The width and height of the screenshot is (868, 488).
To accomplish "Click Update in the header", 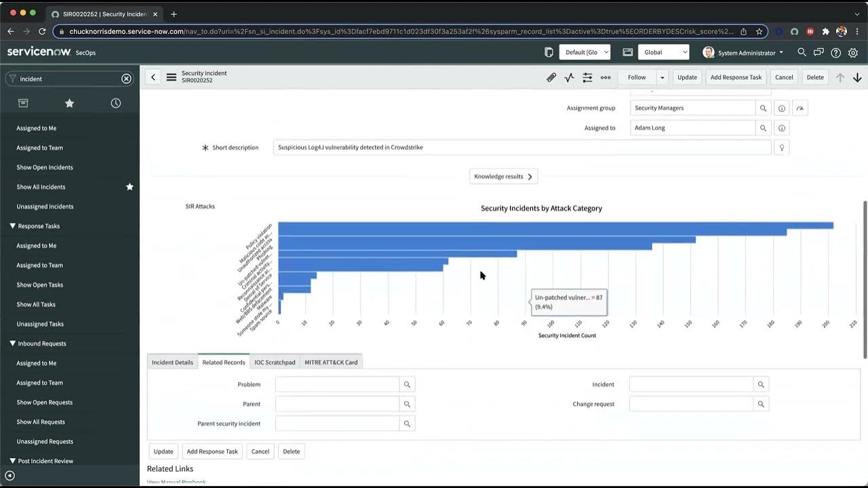I will coord(687,77).
